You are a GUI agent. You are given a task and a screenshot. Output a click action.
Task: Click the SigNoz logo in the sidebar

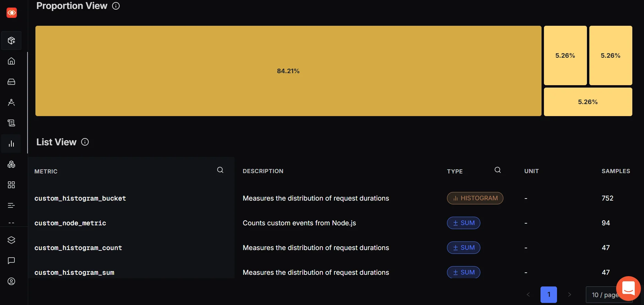click(12, 13)
